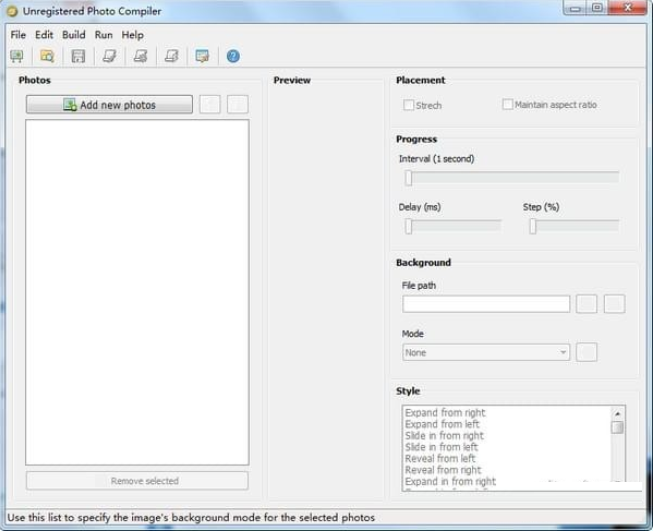Click the app icon in the title bar
This screenshot has width=653, height=531.
coord(12,11)
